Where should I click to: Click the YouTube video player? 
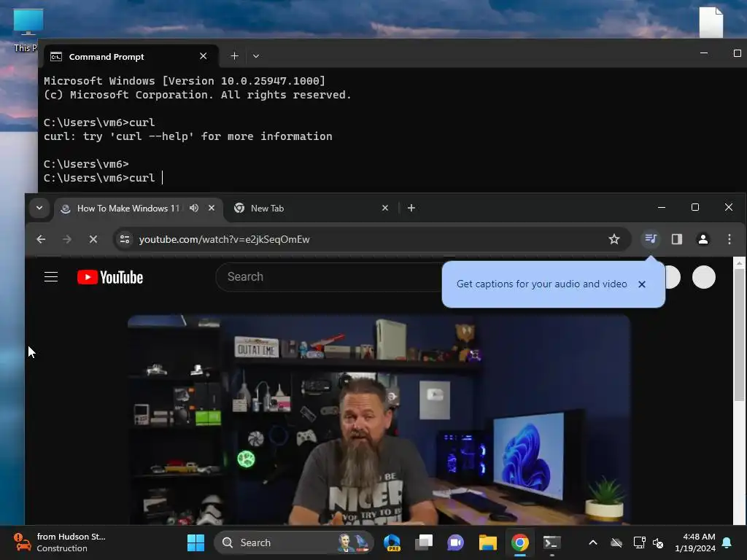[x=379, y=419]
